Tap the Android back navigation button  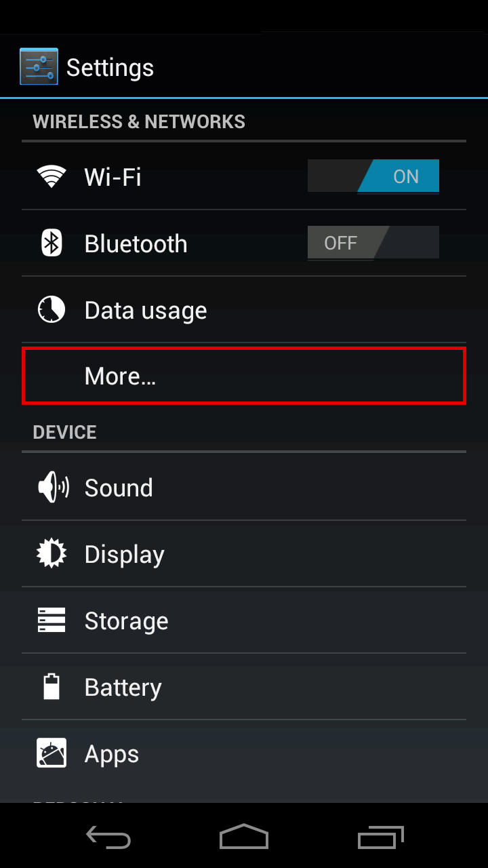[108, 837]
